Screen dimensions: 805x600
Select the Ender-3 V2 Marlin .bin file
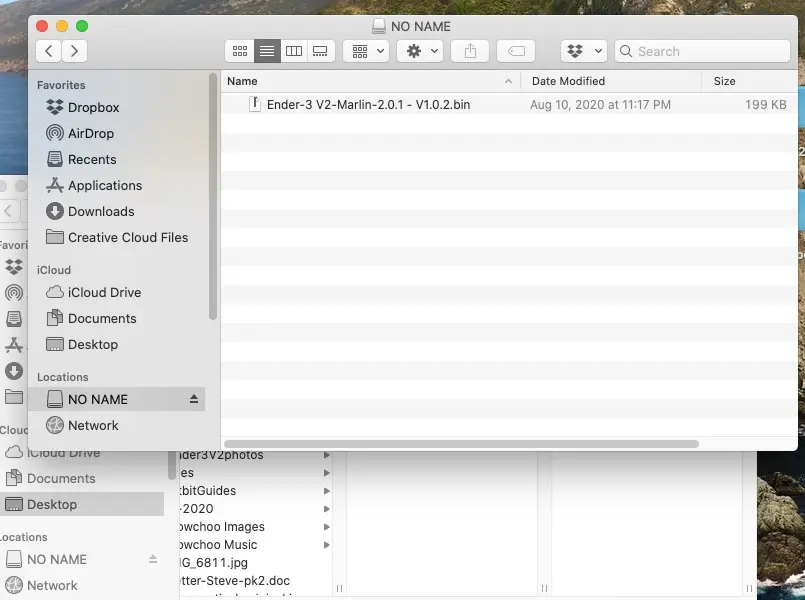(x=368, y=104)
